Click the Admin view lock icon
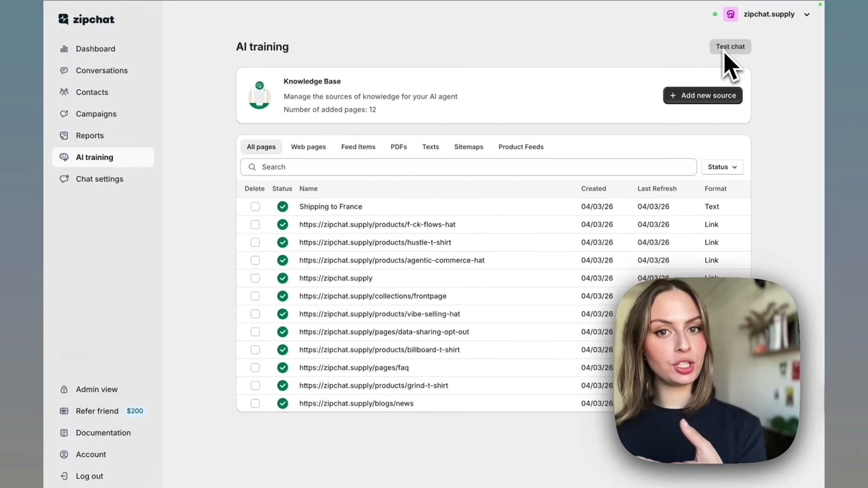Screen dimensions: 868x488 pyautogui.click(x=64, y=389)
